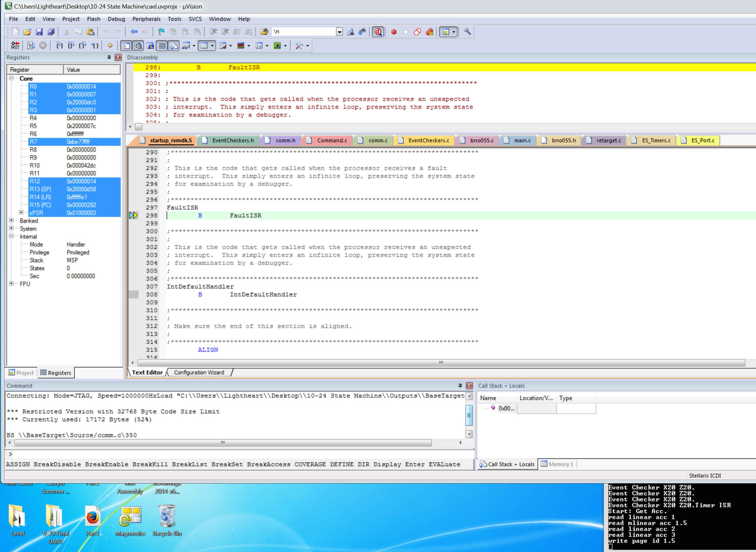Click the Kill All Breakpoints icon
Viewport: 756px width, 552px height.
click(x=429, y=32)
